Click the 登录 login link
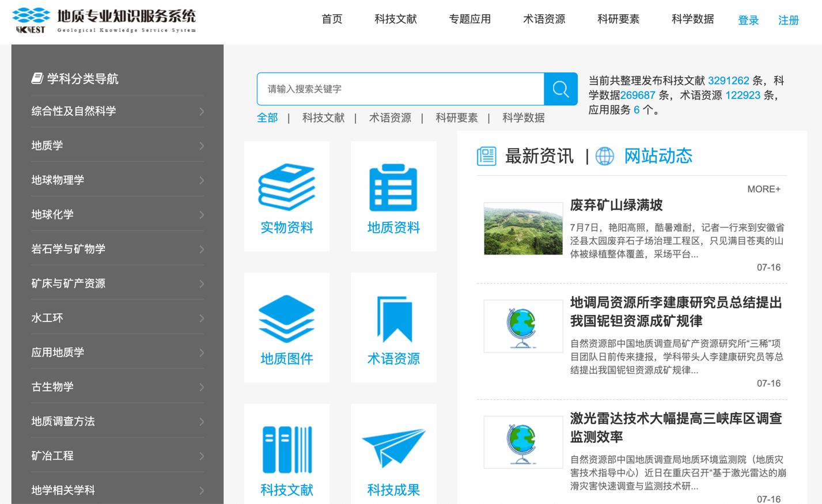Image resolution: width=822 pixels, height=504 pixels. click(748, 20)
